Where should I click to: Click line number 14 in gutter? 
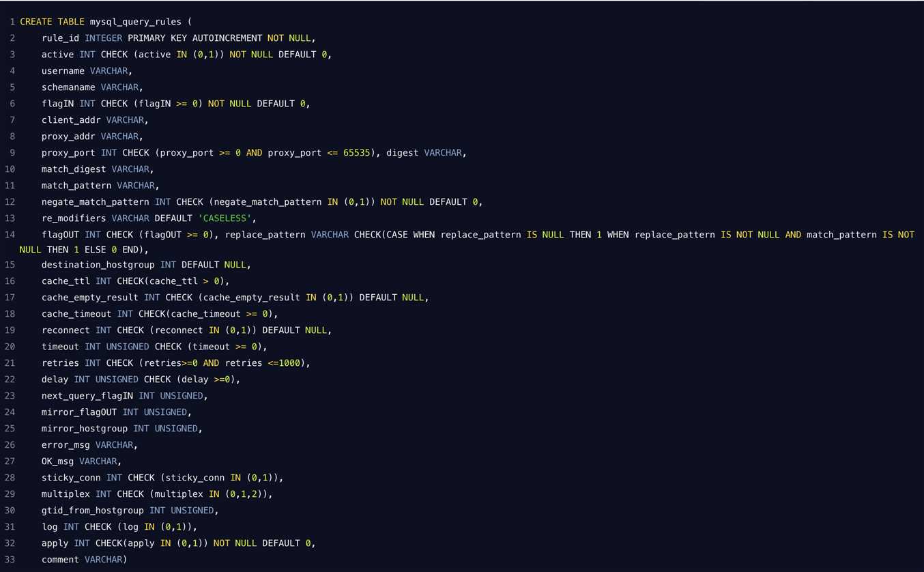click(x=10, y=235)
